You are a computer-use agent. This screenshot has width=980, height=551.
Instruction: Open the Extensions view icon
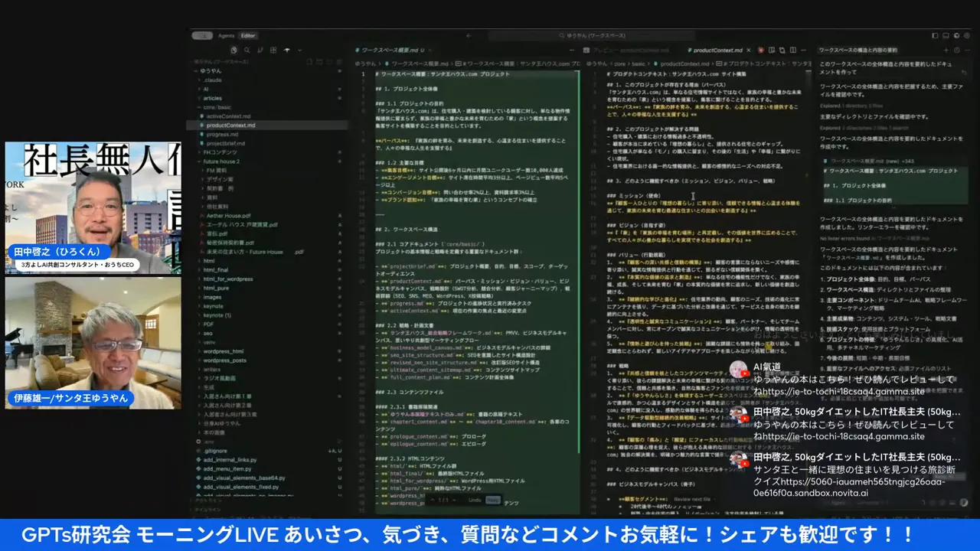point(273,50)
